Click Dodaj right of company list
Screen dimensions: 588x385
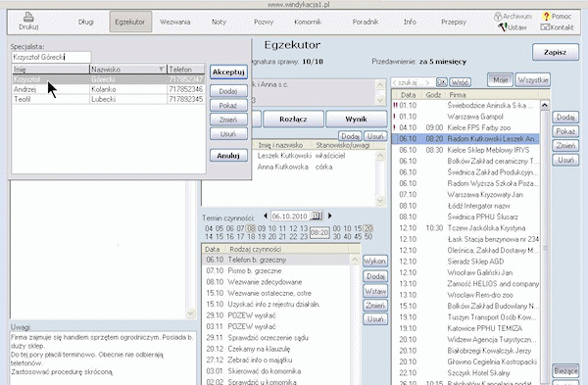[565, 118]
